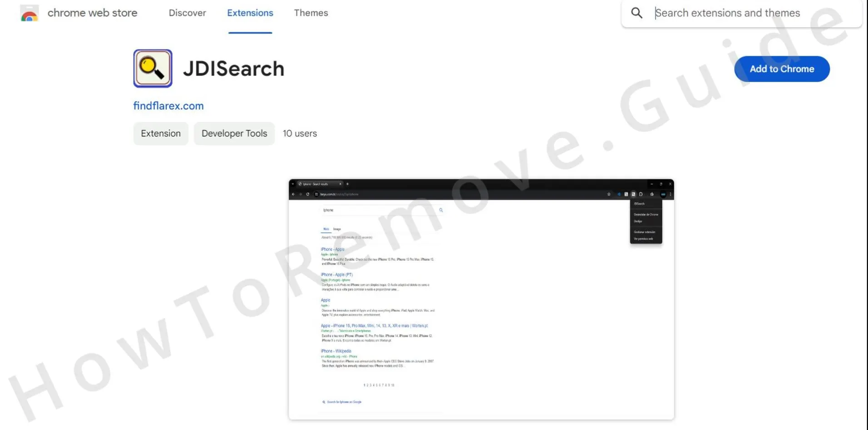This screenshot has width=868, height=430.
Task: Open the Themes tab
Action: coord(311,13)
